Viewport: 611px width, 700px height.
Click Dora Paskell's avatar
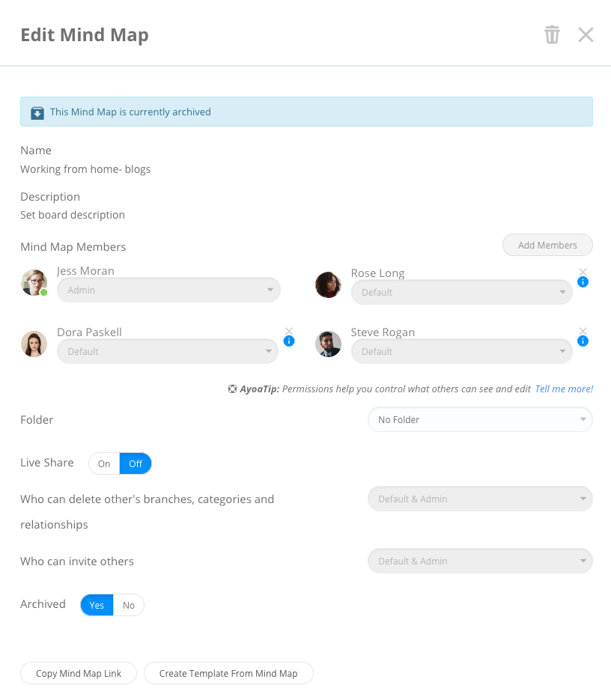click(x=34, y=344)
